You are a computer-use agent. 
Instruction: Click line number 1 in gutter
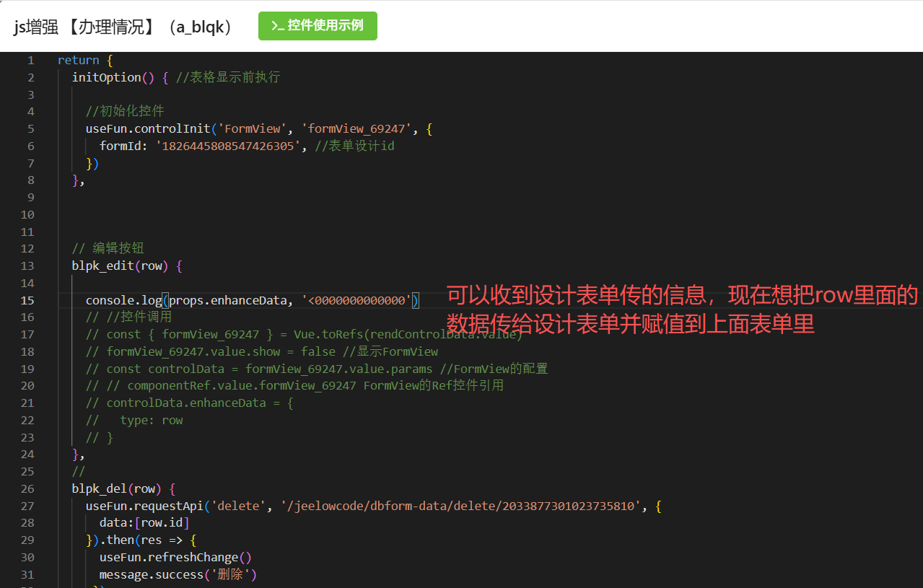click(30, 61)
